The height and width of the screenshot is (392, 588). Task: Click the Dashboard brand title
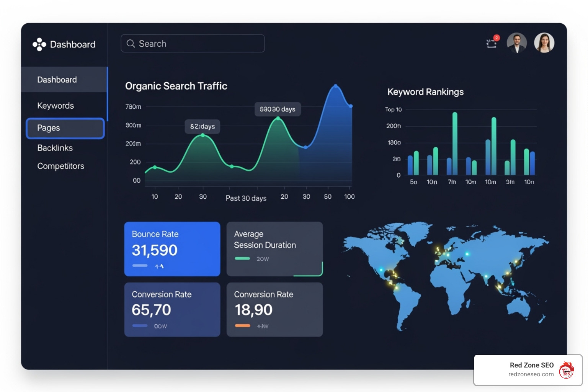click(73, 44)
